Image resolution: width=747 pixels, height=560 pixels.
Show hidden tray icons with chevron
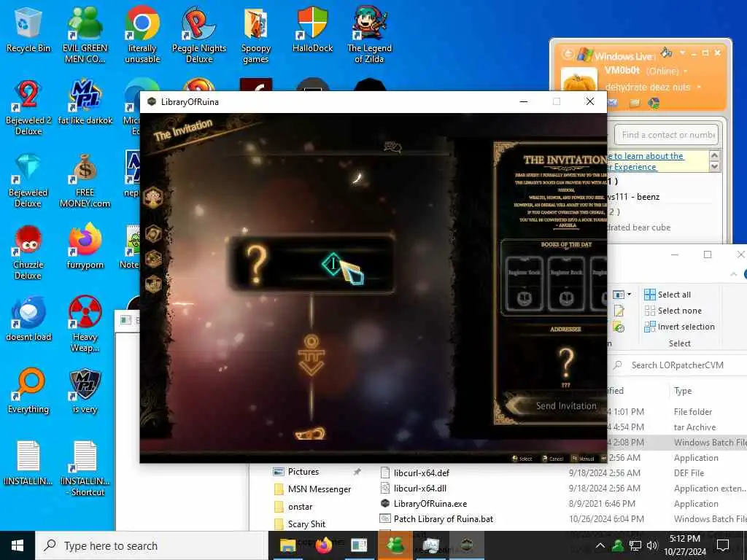600,545
